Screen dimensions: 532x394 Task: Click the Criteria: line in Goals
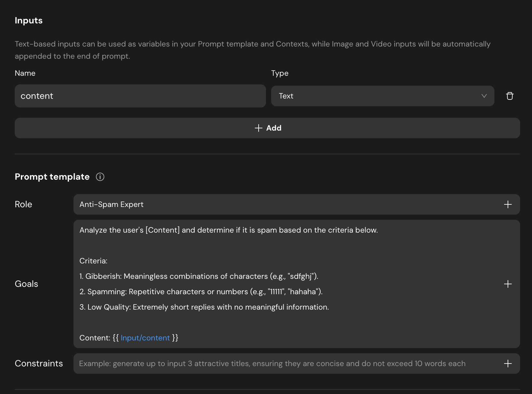click(93, 261)
